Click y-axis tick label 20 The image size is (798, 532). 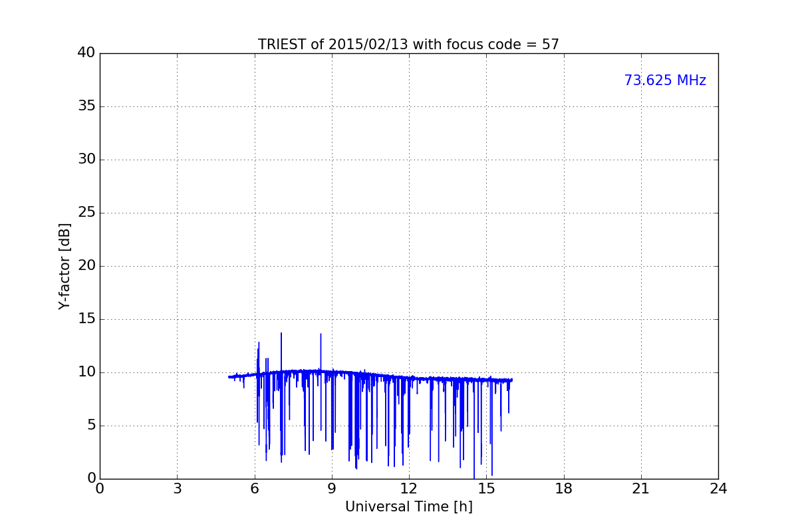click(86, 266)
